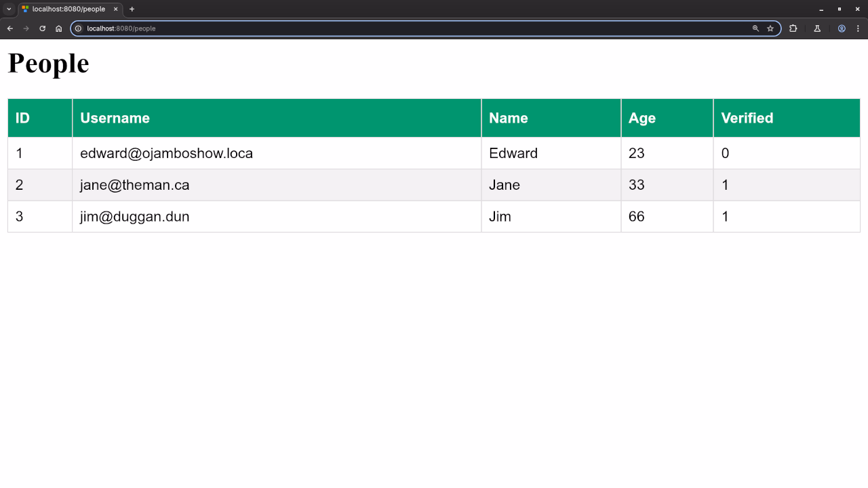The width and height of the screenshot is (868, 488).
Task: Expand the tab search dropdown
Action: (9, 9)
